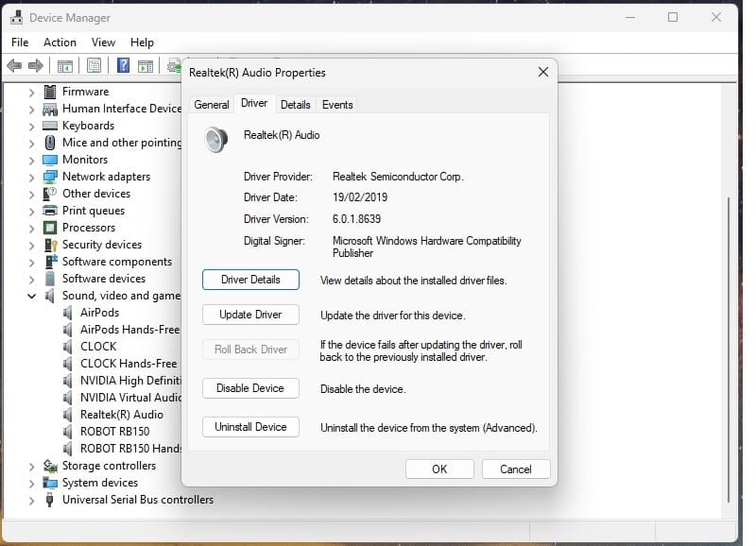Expand the Processors node
Screen dimensions: 756x546
pyautogui.click(x=31, y=228)
